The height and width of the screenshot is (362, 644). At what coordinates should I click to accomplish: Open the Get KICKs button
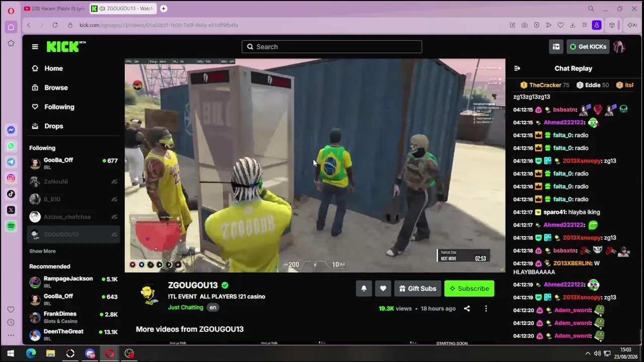click(588, 47)
